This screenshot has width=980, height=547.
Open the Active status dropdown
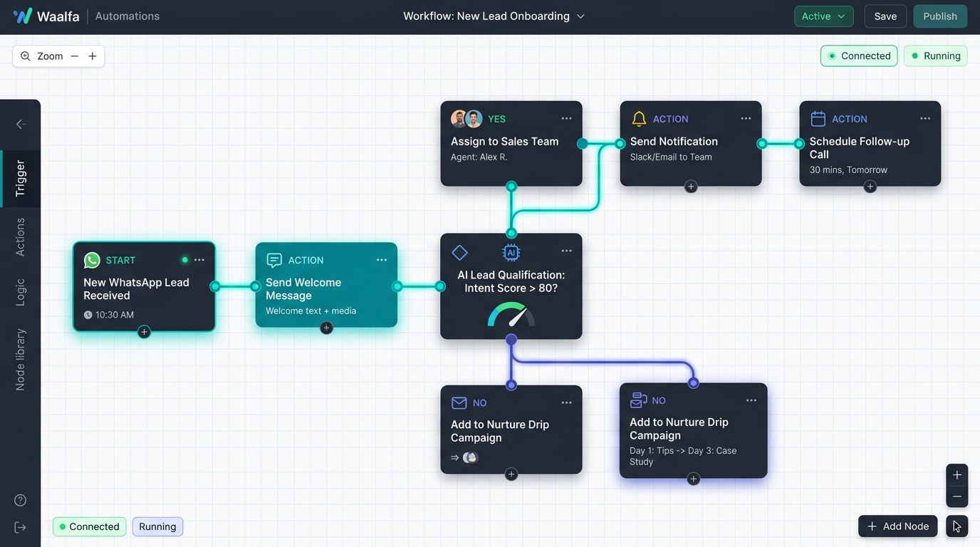pyautogui.click(x=823, y=16)
